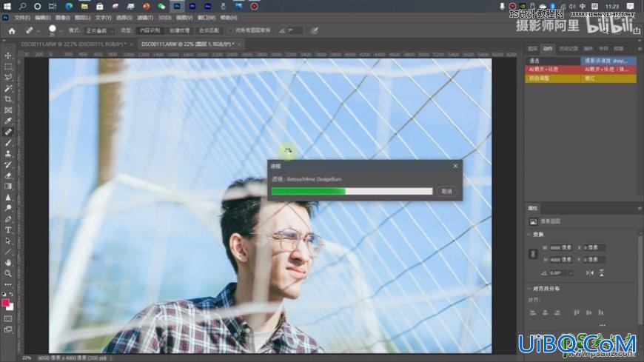Image resolution: width=644 pixels, height=362 pixels.
Task: Select the Gradient tool
Action: (x=8, y=186)
